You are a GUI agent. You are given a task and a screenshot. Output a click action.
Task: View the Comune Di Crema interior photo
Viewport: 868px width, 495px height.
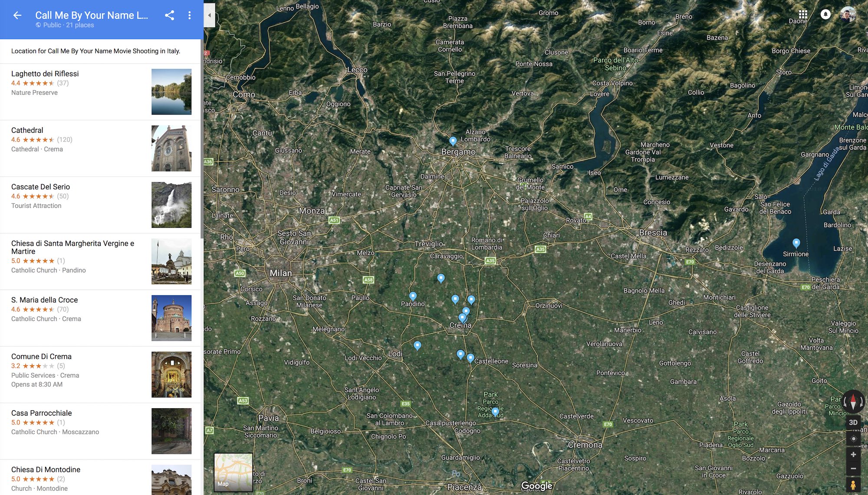click(171, 374)
